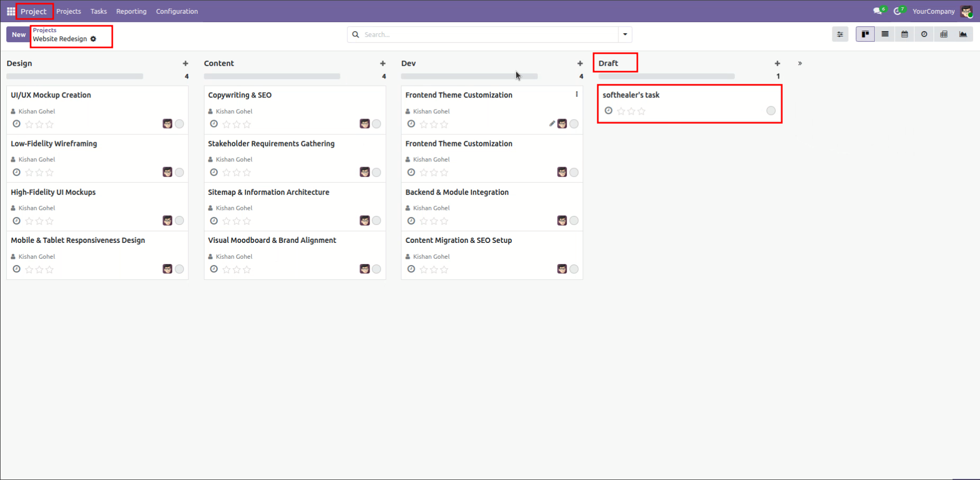Open the Projects menu item
Screen dimensions: 980x480
pos(69,11)
